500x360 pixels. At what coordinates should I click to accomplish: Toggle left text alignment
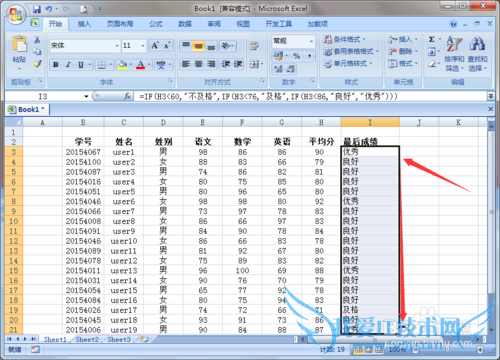tap(186, 64)
